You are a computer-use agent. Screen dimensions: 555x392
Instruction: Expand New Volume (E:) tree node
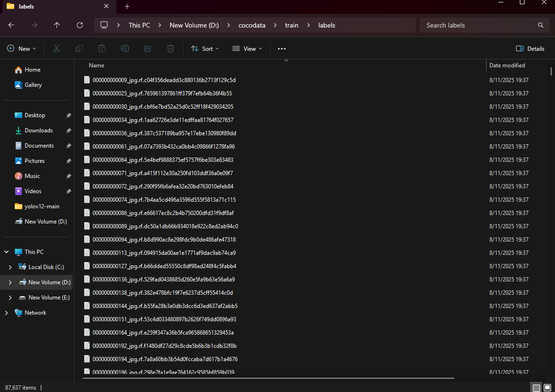tap(10, 298)
